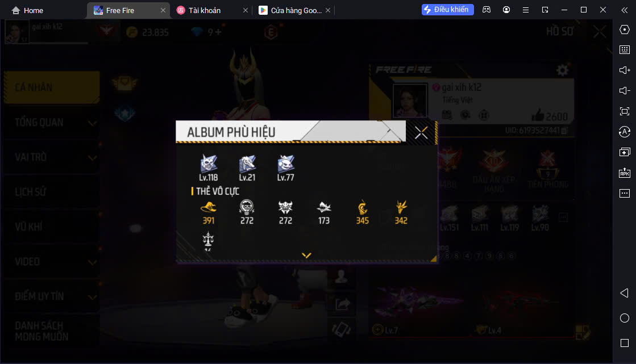
Task: Expand the Vai Trò section
Action: pyautogui.click(x=52, y=157)
